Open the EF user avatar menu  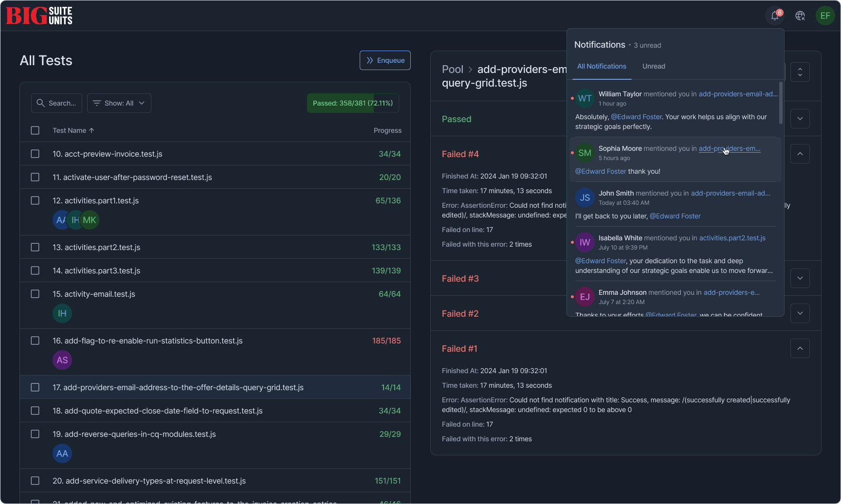tap(825, 16)
